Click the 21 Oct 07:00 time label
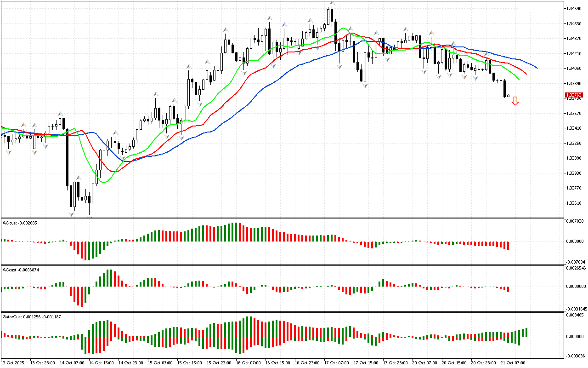The width and height of the screenshot is (588, 368). click(x=513, y=362)
